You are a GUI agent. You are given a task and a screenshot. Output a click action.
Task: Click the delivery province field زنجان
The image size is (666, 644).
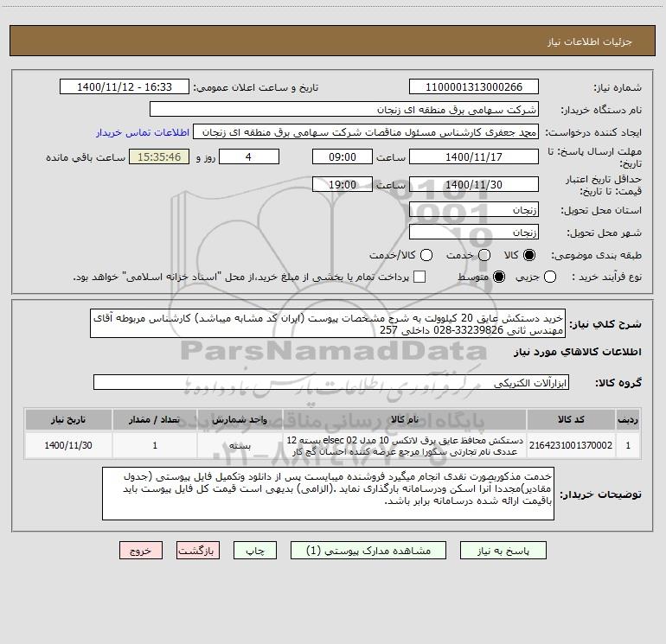pyautogui.click(x=474, y=210)
